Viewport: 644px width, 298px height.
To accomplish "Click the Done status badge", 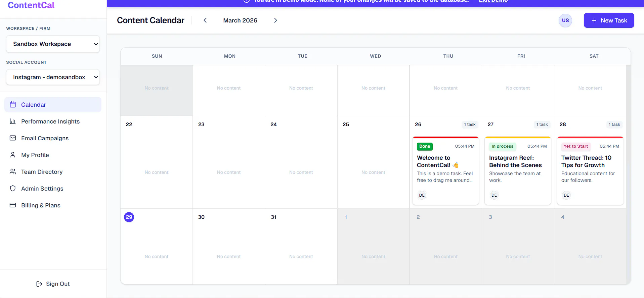I will pos(425,146).
